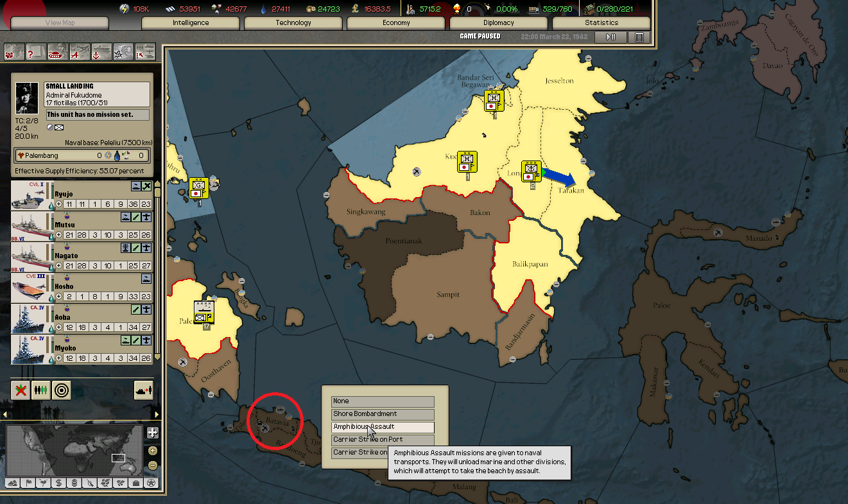
Task: Open the land units tank icon list
Action: [58, 51]
